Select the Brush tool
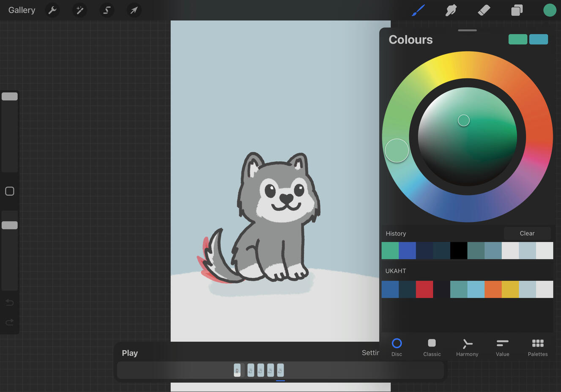 pyautogui.click(x=418, y=10)
